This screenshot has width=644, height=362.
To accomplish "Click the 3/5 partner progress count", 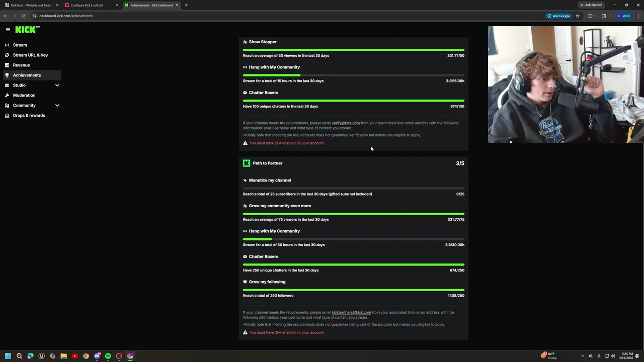I will point(460,163).
